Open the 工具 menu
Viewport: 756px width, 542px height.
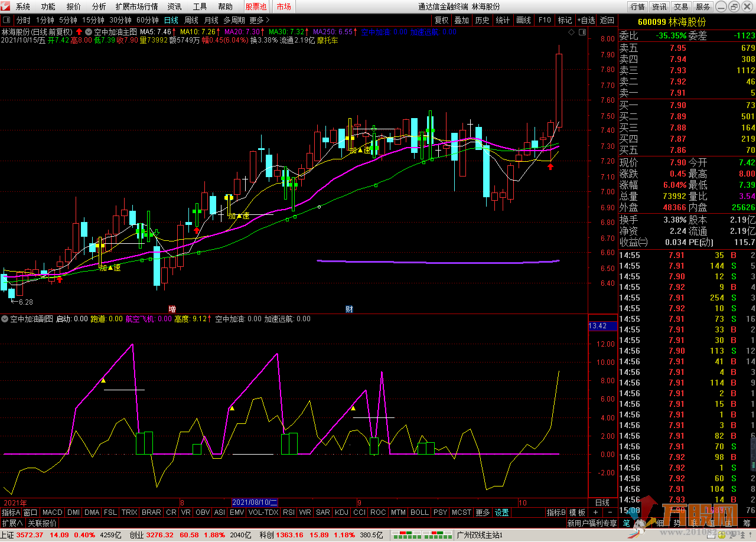[200, 6]
